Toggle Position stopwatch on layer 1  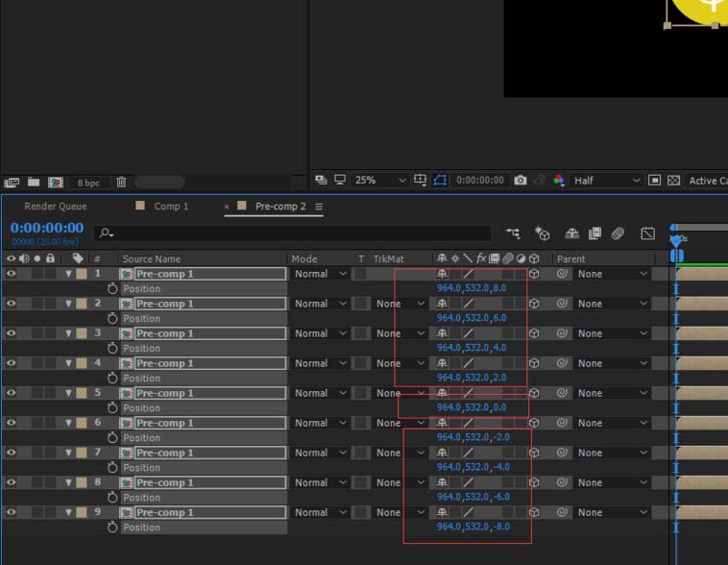tap(112, 288)
